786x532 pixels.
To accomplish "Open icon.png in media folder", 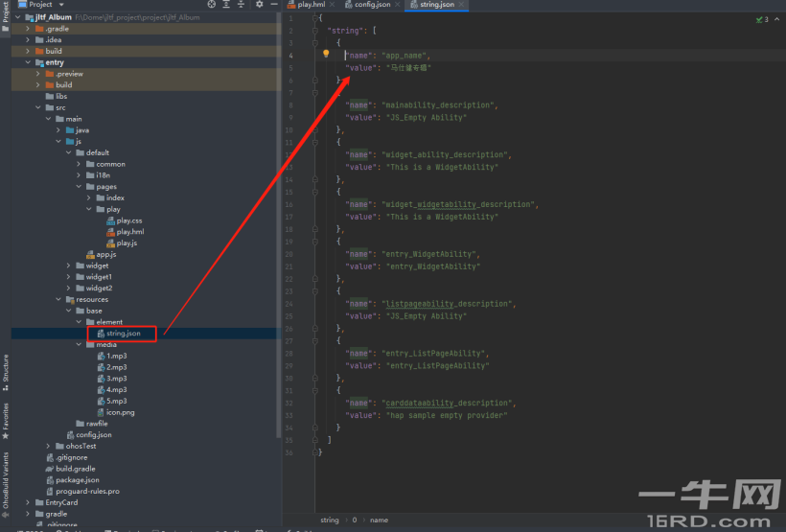I will [x=116, y=412].
